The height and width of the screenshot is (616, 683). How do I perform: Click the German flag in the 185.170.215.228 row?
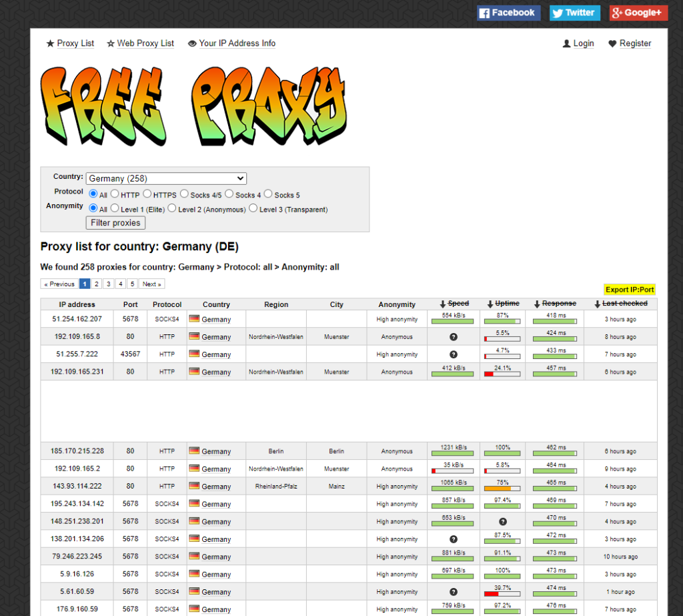194,450
